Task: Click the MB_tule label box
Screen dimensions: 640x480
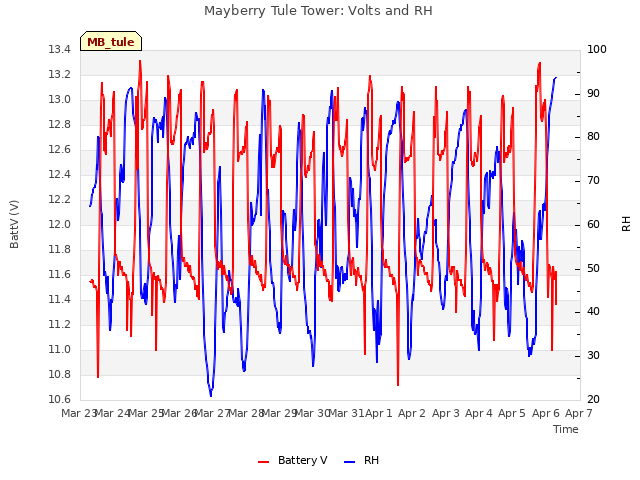Action: coord(111,41)
